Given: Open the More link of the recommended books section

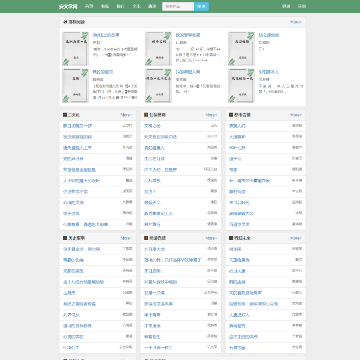Looking at the screenshot, I should coord(296,22).
